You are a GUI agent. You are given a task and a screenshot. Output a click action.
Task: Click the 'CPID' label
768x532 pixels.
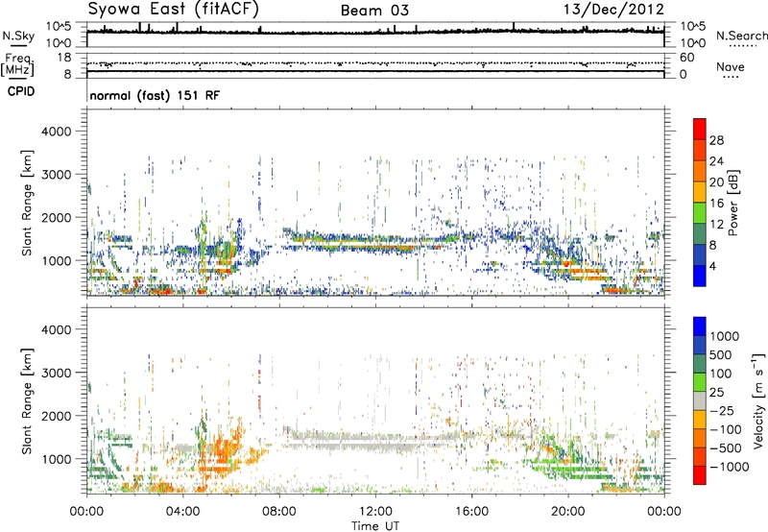[x=21, y=91]
